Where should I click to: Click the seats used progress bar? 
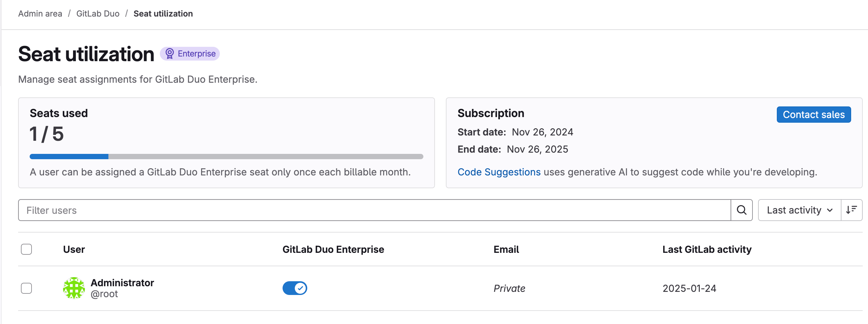pyautogui.click(x=226, y=157)
